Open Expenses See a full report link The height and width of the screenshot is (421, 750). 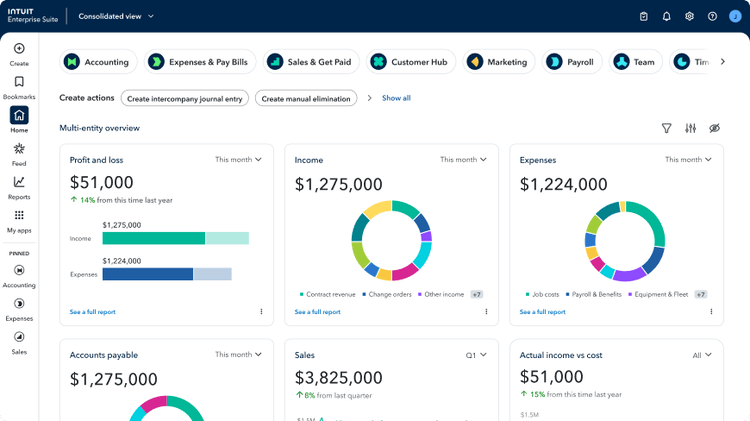tap(542, 312)
